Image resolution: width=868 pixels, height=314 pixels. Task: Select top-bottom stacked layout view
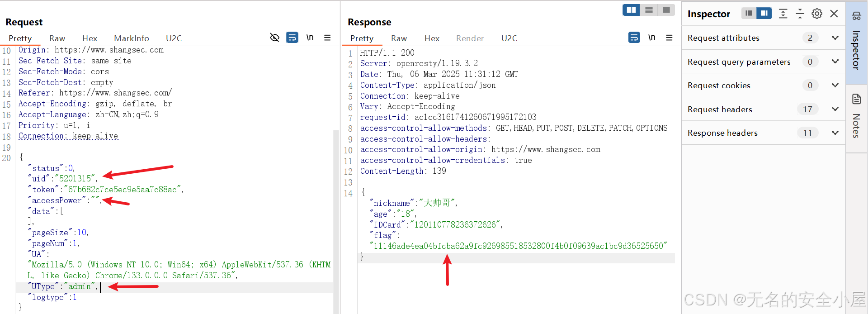[649, 10]
